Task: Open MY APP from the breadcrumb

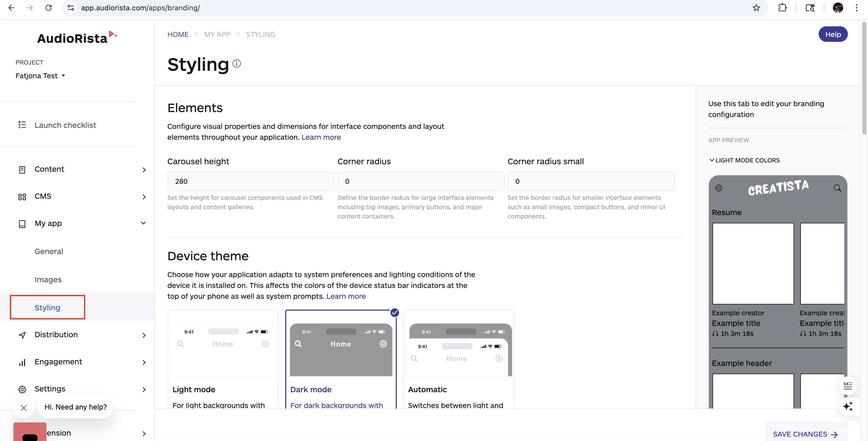Action: click(217, 34)
